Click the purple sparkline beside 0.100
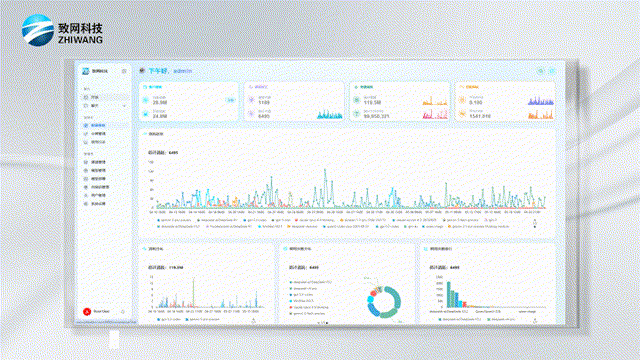This screenshot has height=360, width=640. [541, 100]
